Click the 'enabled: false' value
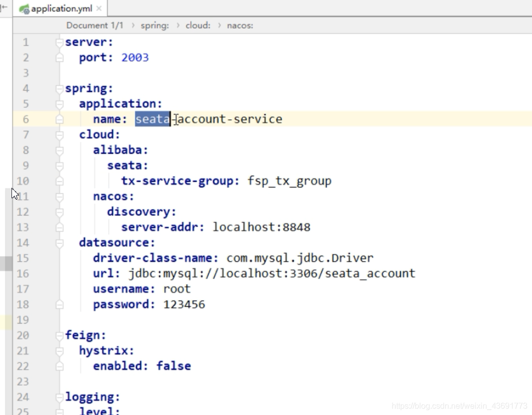This screenshot has width=532, height=415. (173, 366)
